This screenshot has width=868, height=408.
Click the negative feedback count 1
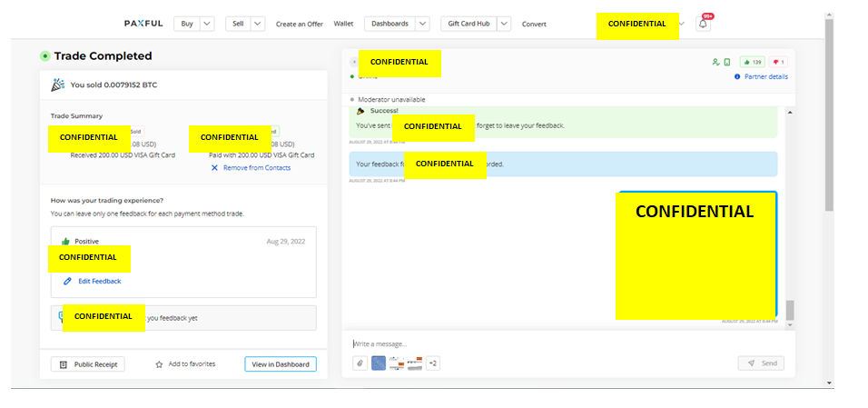pos(778,62)
